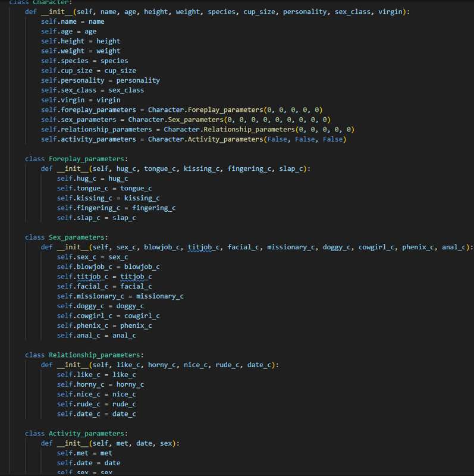Screen dimensions: 474x476
Task: Place cursor on self.weight = weight line
Action: 80,51
